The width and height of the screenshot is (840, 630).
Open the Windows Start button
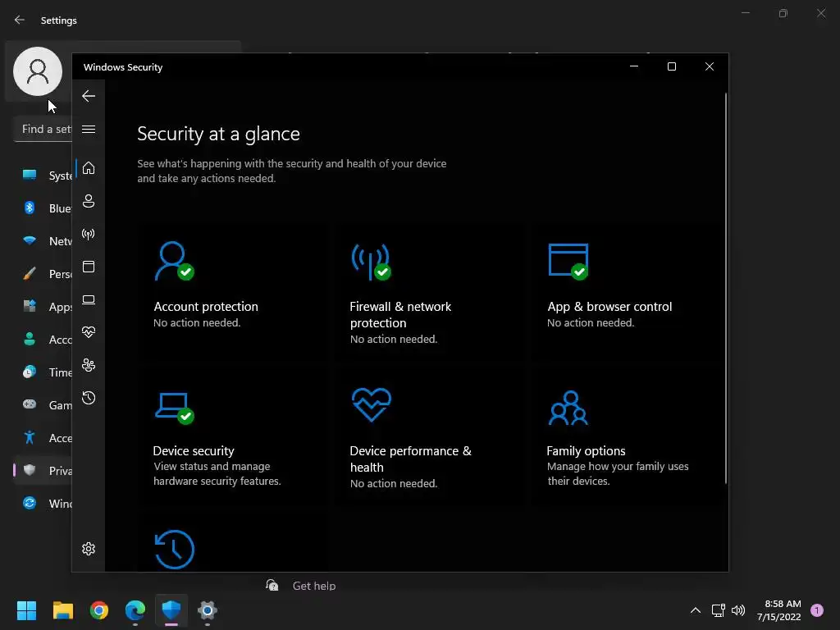click(26, 610)
